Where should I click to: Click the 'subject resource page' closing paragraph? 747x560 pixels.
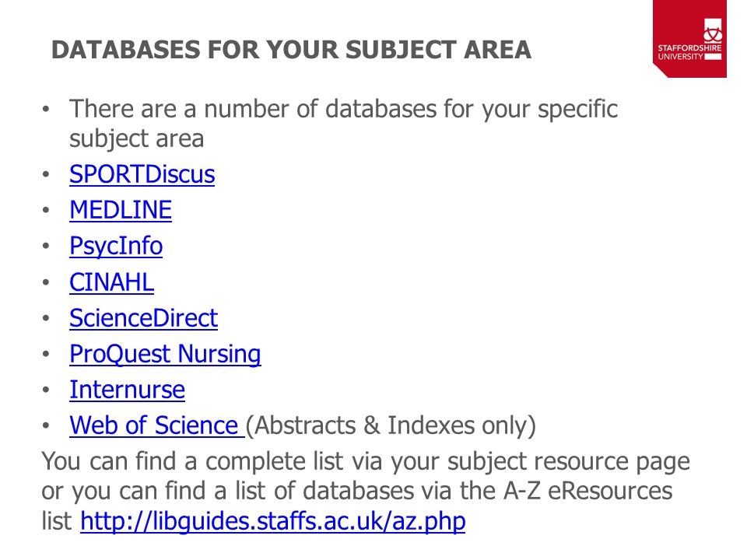point(366,492)
